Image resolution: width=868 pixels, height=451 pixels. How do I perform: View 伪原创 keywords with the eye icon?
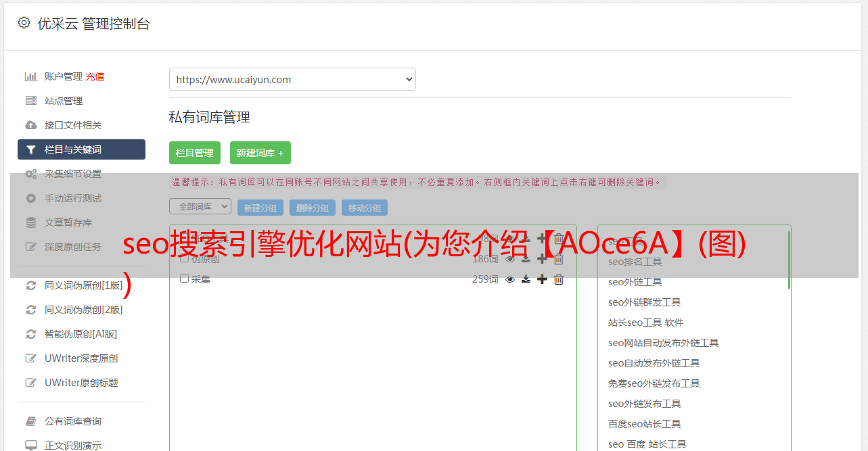(510, 259)
